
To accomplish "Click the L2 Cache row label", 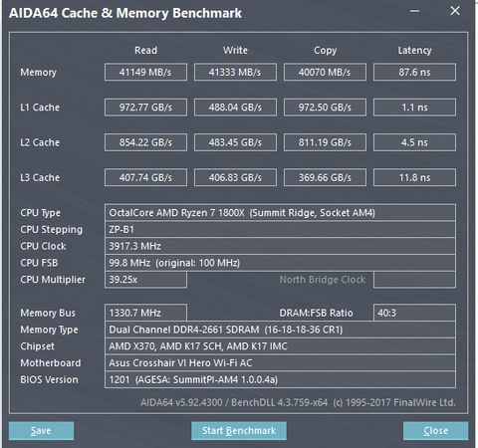I will [40, 142].
